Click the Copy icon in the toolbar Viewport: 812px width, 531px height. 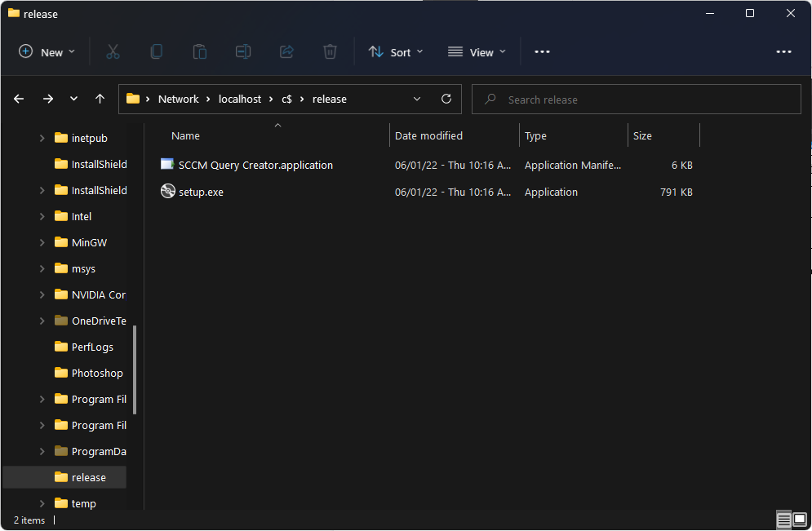point(157,51)
